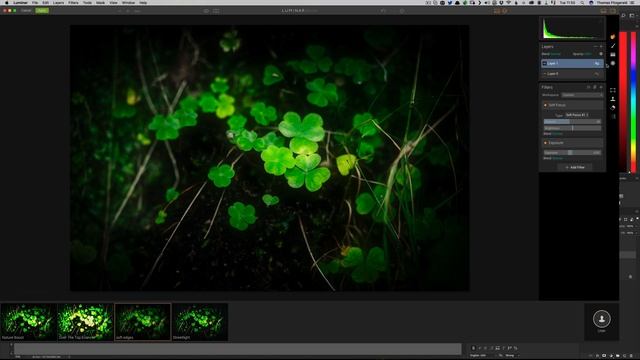Viewport: 640px width, 360px height.
Task: Open the Layers menu in menu bar
Action: 58,2
